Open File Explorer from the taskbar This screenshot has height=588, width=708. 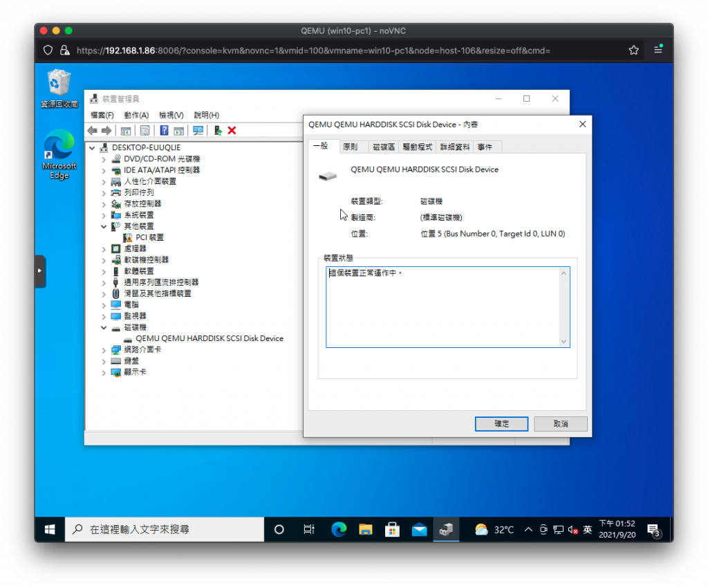click(365, 529)
